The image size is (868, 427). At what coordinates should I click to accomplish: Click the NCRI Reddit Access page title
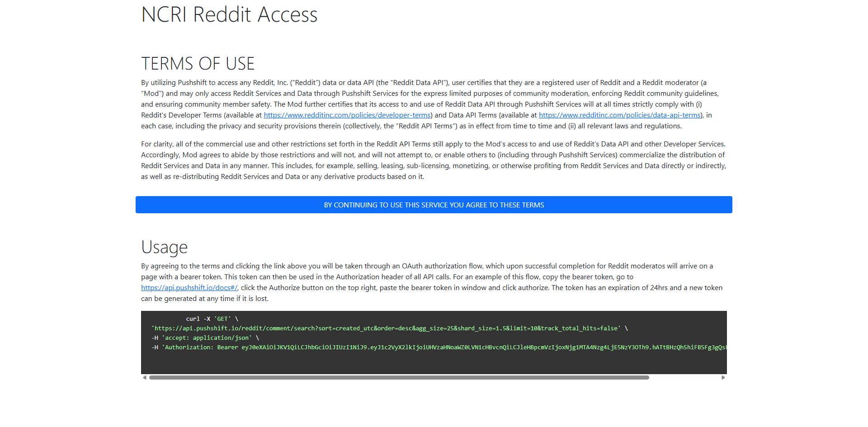point(229,14)
